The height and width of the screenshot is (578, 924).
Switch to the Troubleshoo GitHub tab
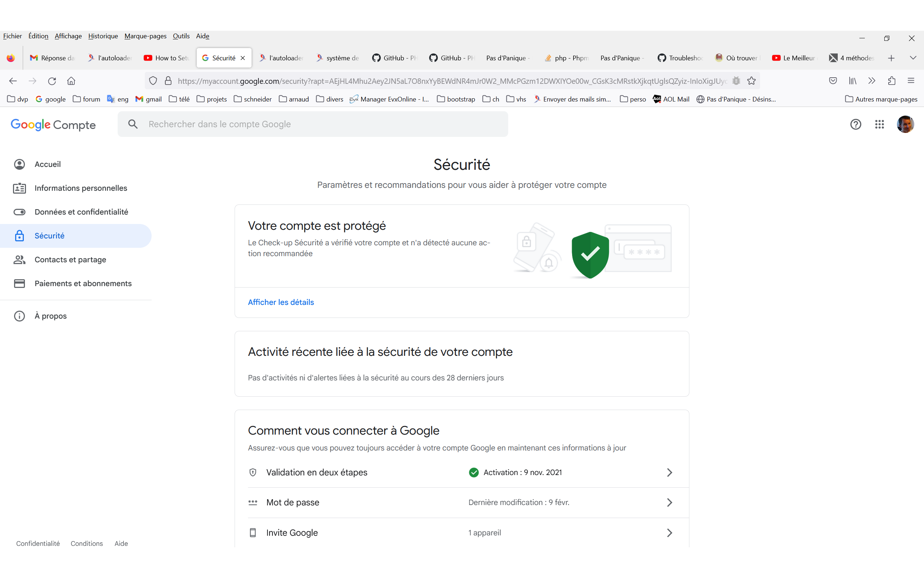(681, 58)
